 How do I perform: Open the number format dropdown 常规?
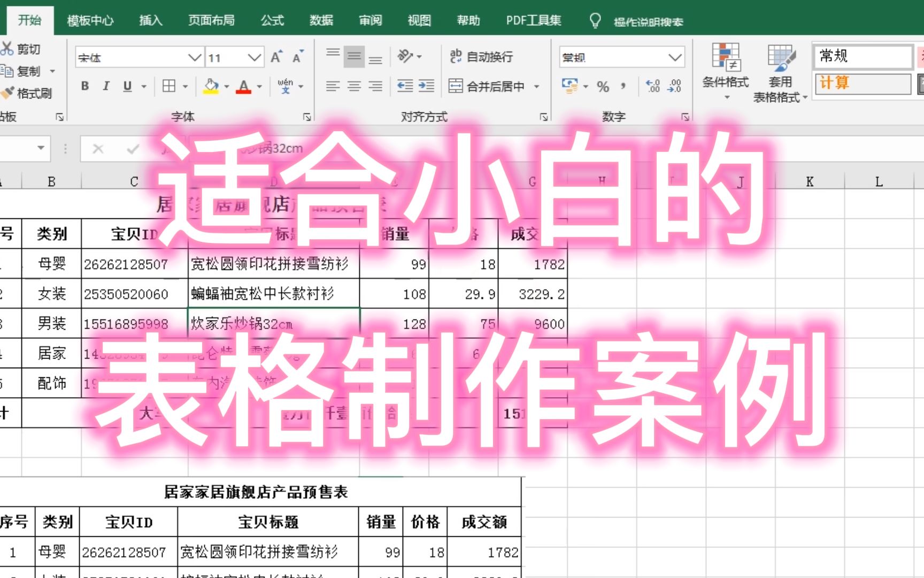675,57
